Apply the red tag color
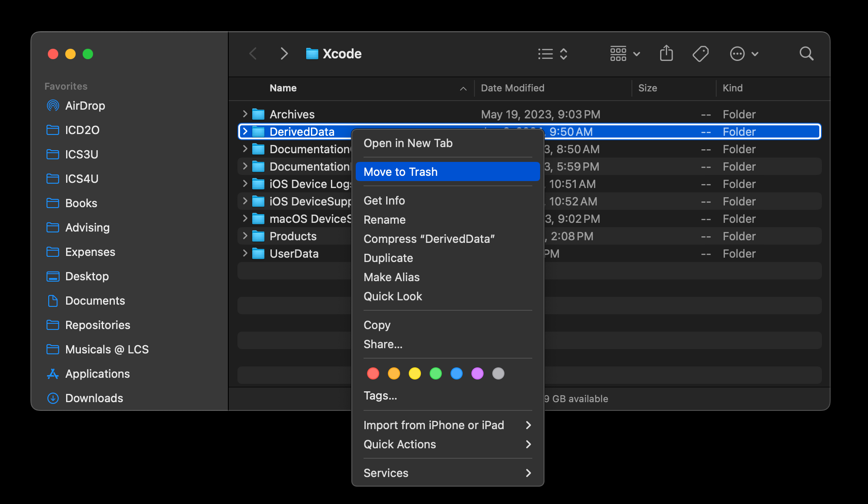Screen dimensions: 868x504 [373, 373]
